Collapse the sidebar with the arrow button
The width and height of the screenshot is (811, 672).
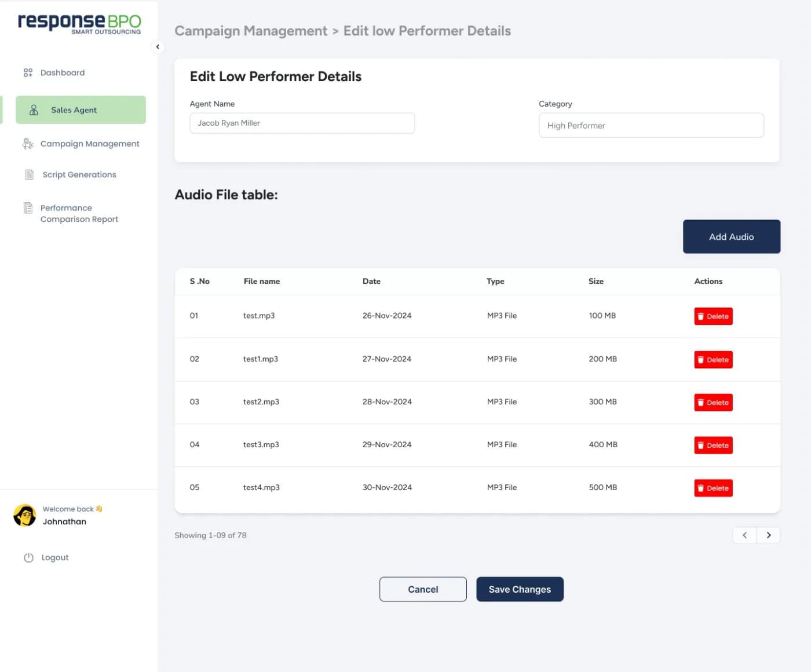(x=158, y=47)
